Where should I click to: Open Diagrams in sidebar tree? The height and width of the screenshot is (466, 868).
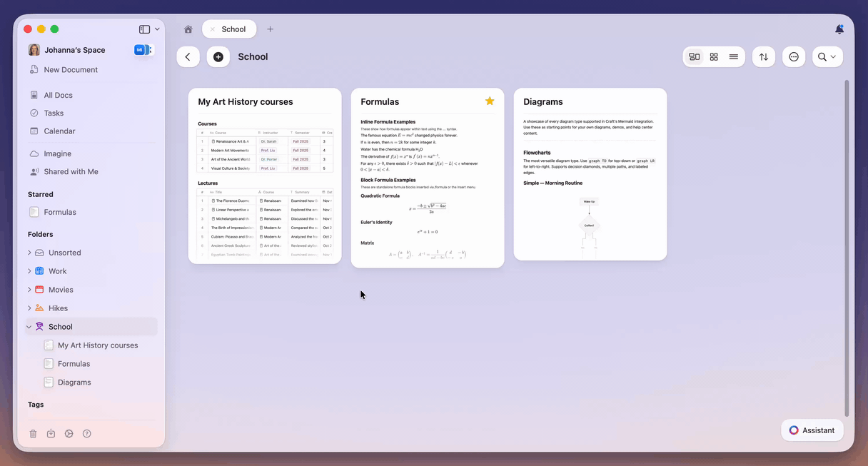pyautogui.click(x=74, y=383)
